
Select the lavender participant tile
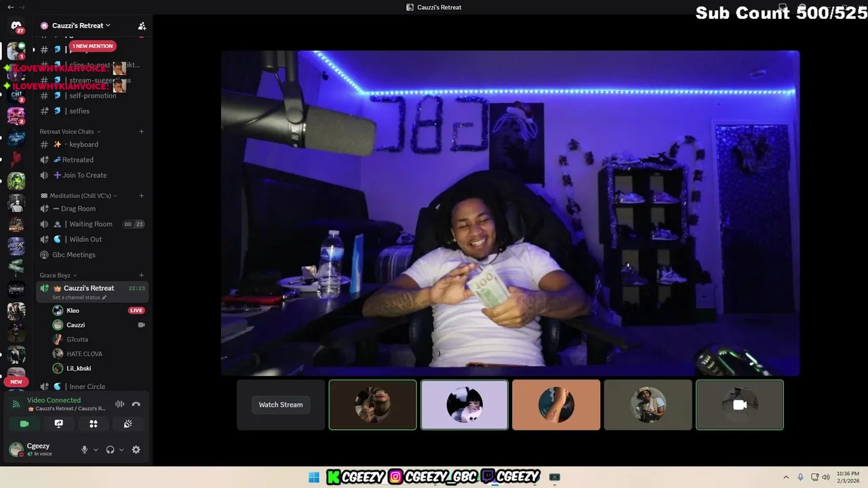tap(465, 405)
